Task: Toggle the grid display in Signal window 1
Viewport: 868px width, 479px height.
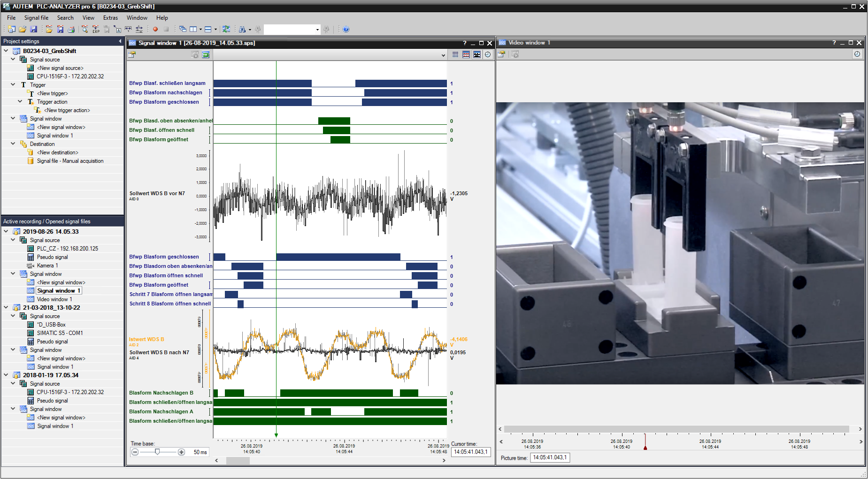Action: pos(455,54)
